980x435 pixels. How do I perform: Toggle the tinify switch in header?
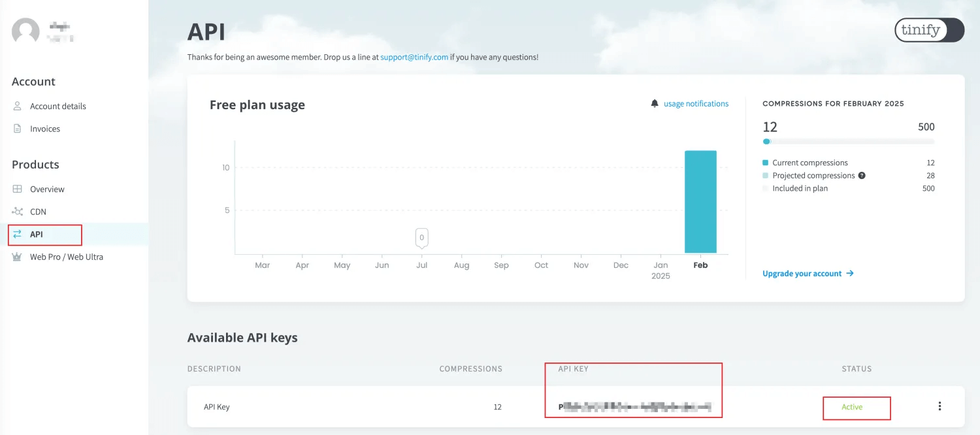pos(929,30)
